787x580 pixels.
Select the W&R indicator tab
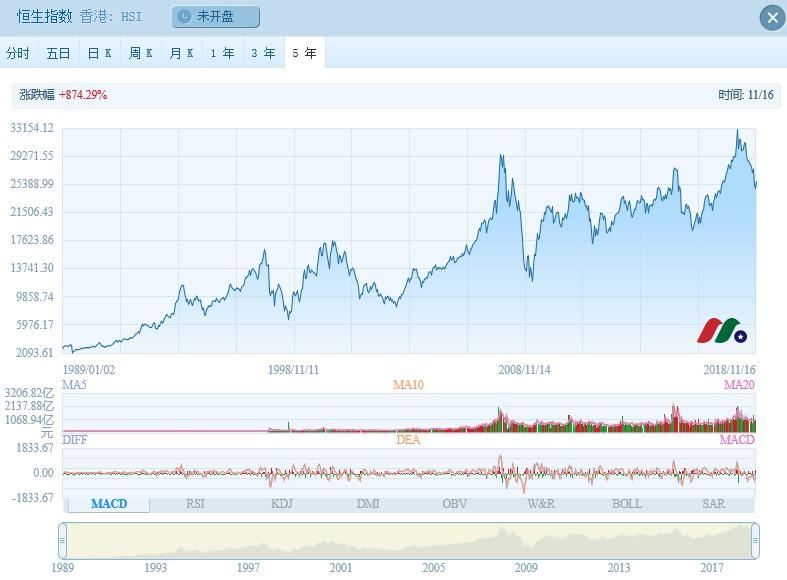[x=541, y=504]
